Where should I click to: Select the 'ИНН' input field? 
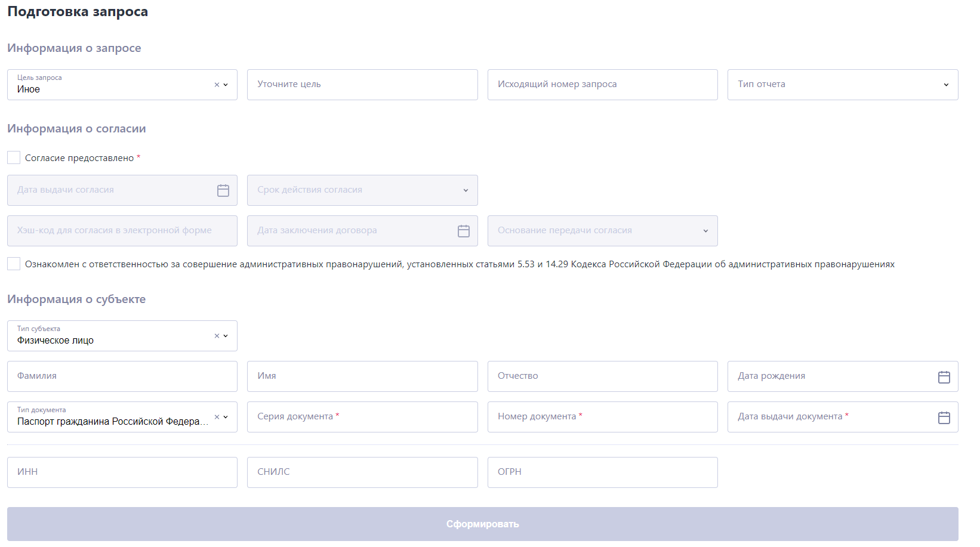coord(122,472)
